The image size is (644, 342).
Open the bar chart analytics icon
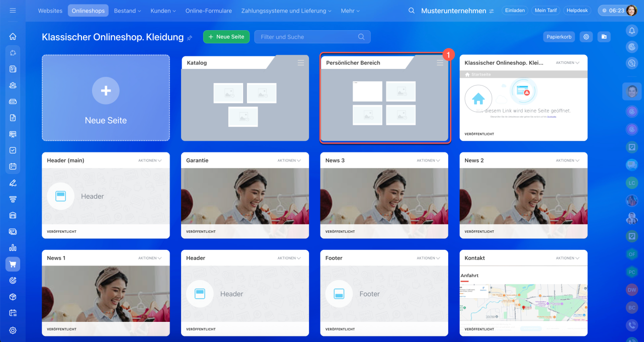13,247
